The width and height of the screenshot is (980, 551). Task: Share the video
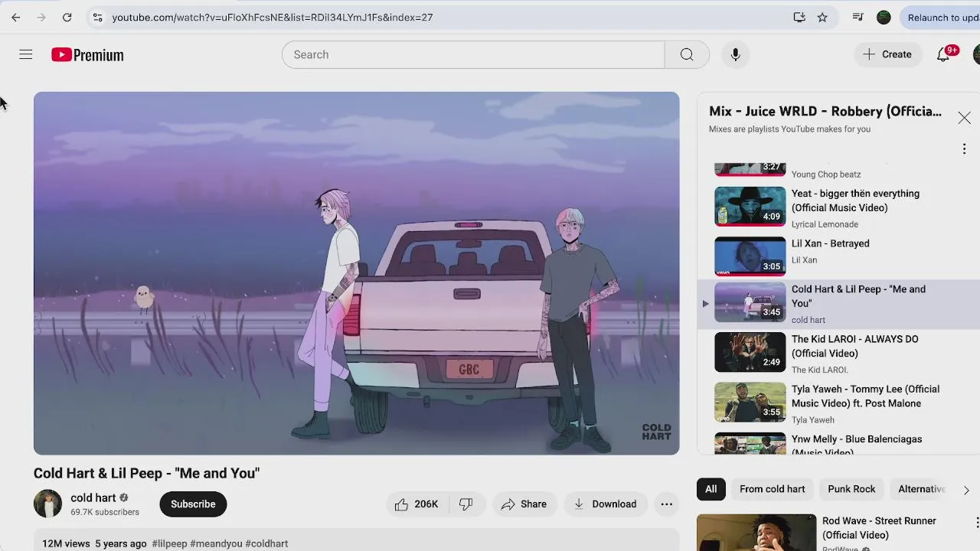[524, 504]
